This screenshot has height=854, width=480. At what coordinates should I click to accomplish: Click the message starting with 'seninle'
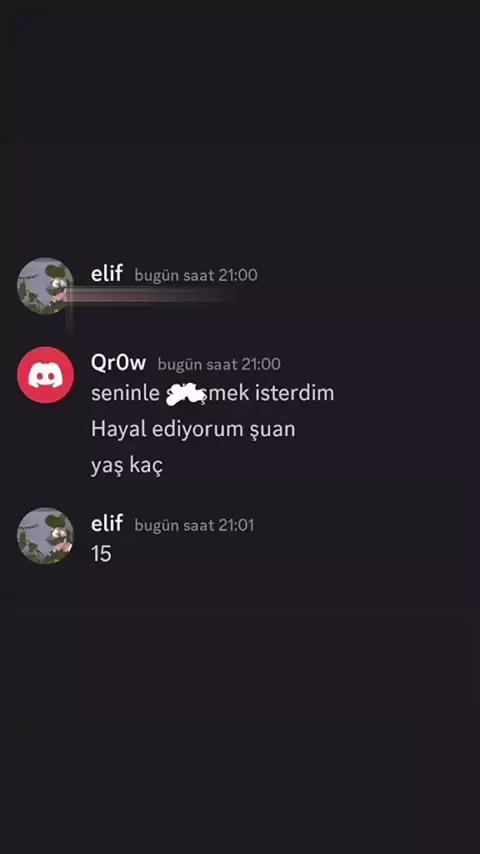[212, 393]
